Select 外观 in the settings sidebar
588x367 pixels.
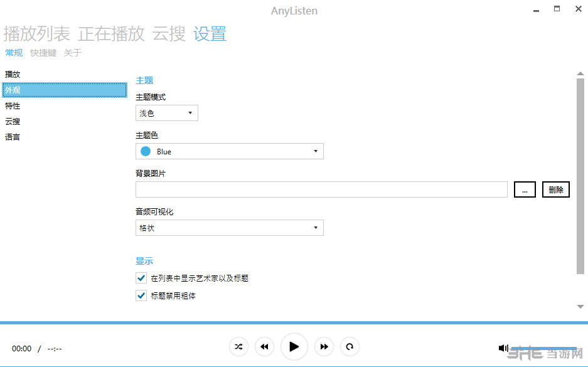click(x=65, y=90)
